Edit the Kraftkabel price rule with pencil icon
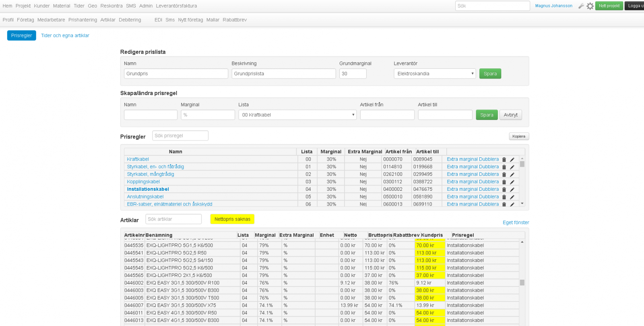 coord(512,159)
